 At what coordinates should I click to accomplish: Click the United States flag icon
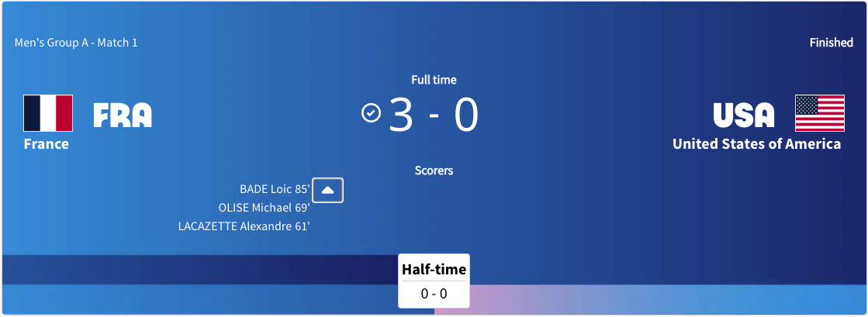coord(819,113)
